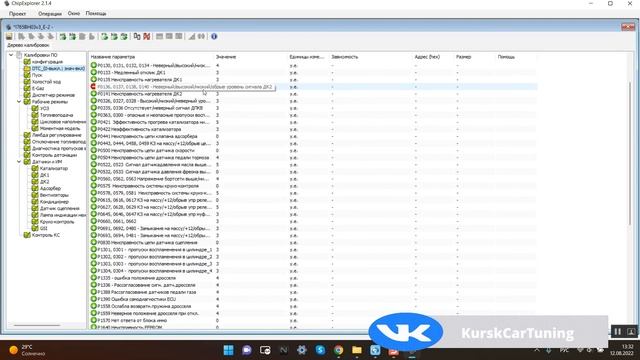Click the Windows Start button
The image size is (640, 360).
pos(229,350)
